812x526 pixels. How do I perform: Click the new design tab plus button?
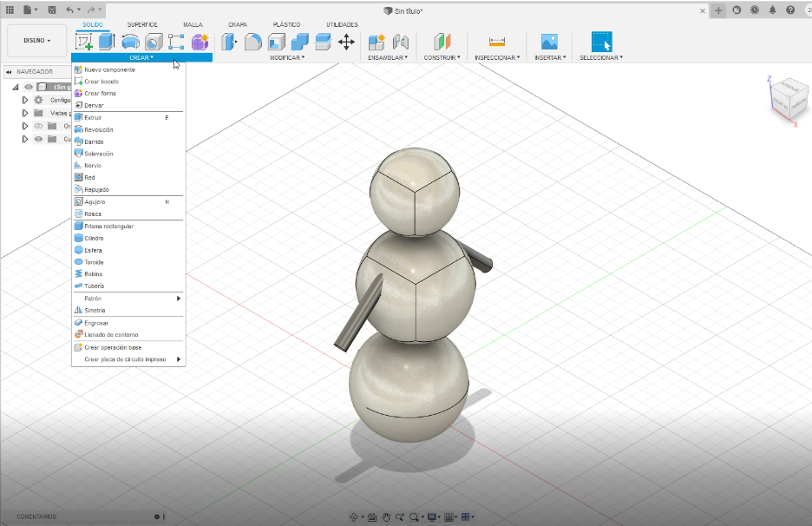[718, 10]
